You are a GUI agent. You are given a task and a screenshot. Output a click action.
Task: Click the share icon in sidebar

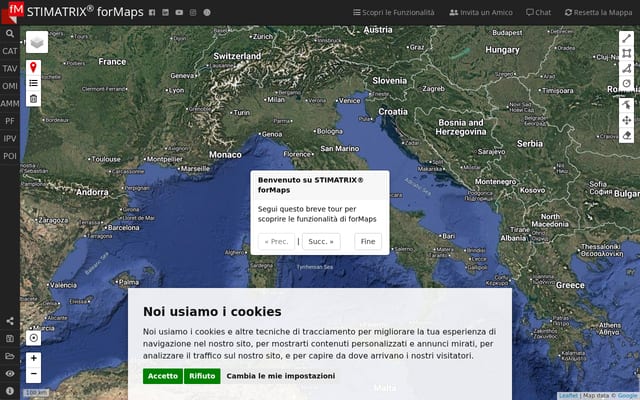tap(10, 321)
